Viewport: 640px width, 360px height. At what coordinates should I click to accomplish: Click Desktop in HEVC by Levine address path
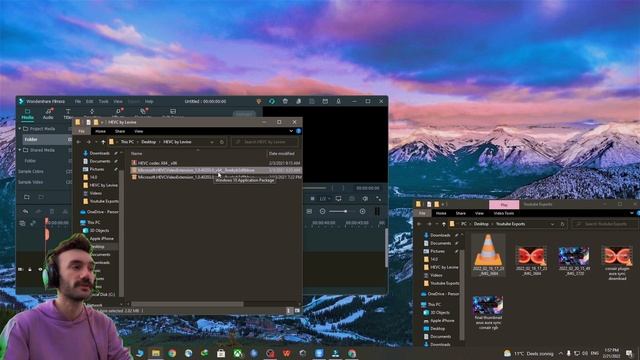pos(149,142)
